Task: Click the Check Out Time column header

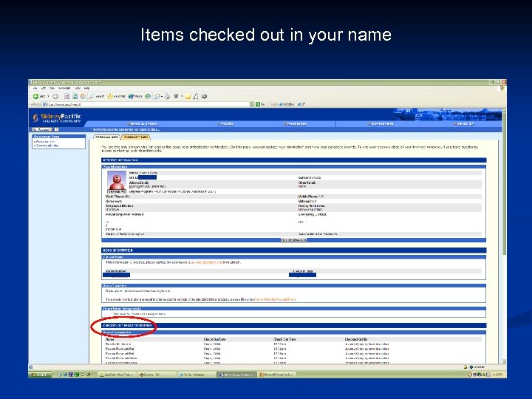Action: point(284,339)
